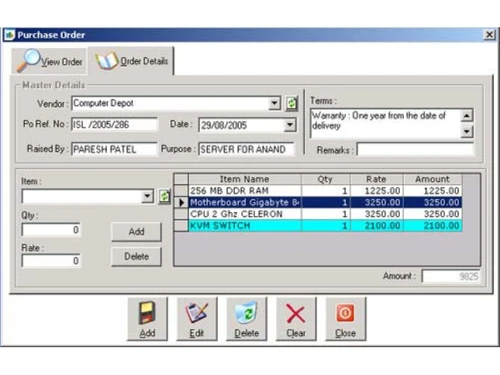The width and height of the screenshot is (500, 375).
Task: Click the Rate input field
Action: (51, 261)
